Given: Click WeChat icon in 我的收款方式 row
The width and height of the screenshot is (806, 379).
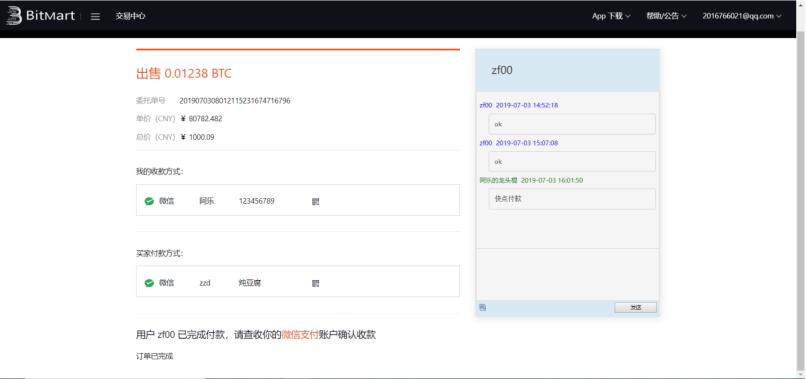Looking at the screenshot, I should click(x=149, y=201).
